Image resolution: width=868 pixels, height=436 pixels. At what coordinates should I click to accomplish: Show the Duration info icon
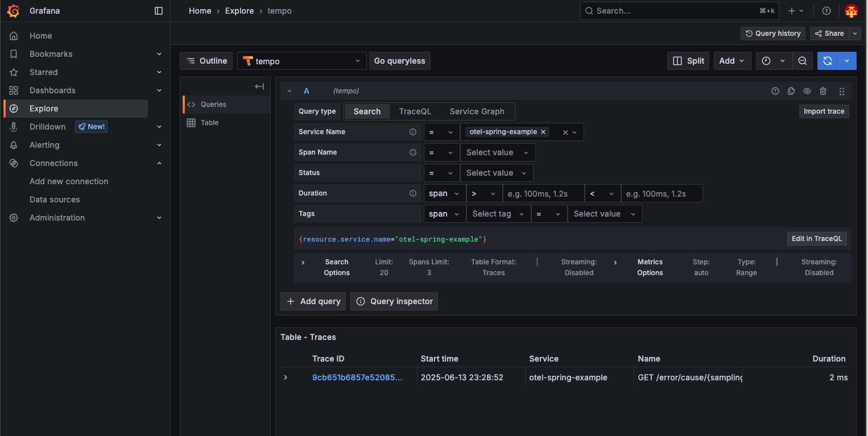(x=413, y=193)
